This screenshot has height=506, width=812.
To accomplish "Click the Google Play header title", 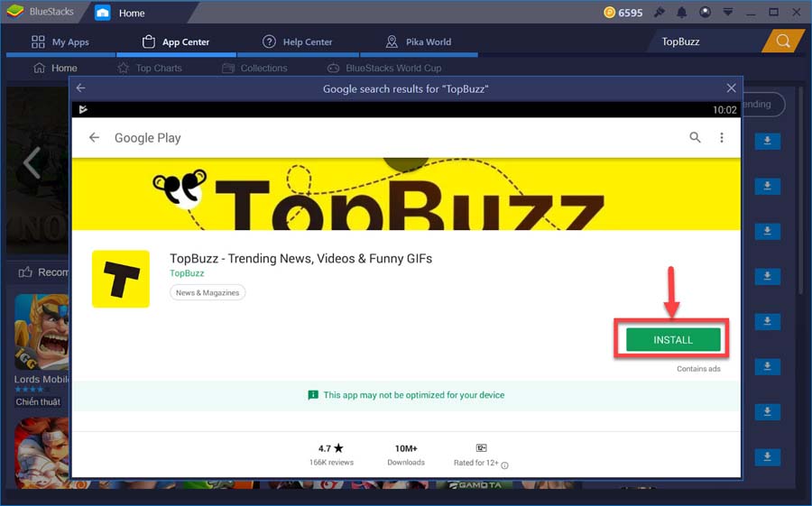I will click(x=148, y=138).
